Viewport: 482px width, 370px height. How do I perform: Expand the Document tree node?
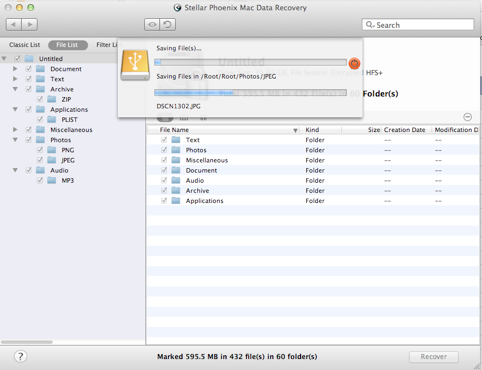click(15, 69)
